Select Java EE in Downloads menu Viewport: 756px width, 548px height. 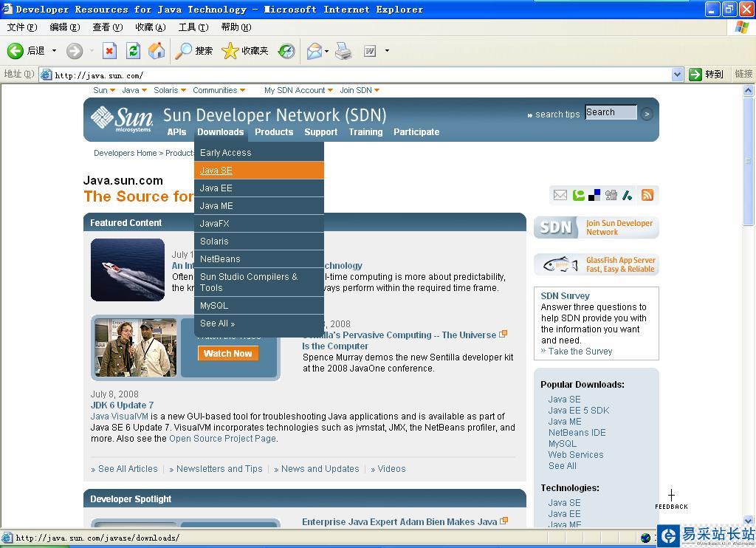(259, 188)
